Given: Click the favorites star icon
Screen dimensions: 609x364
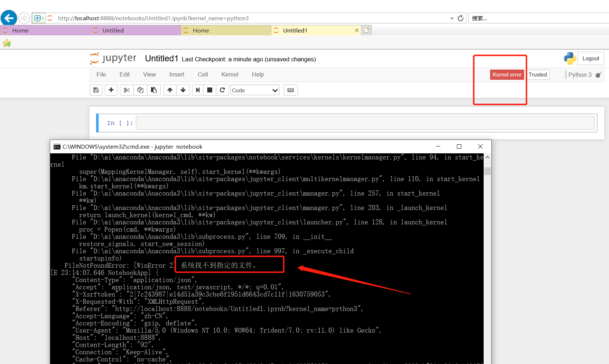Looking at the screenshot, I should click(7, 44).
